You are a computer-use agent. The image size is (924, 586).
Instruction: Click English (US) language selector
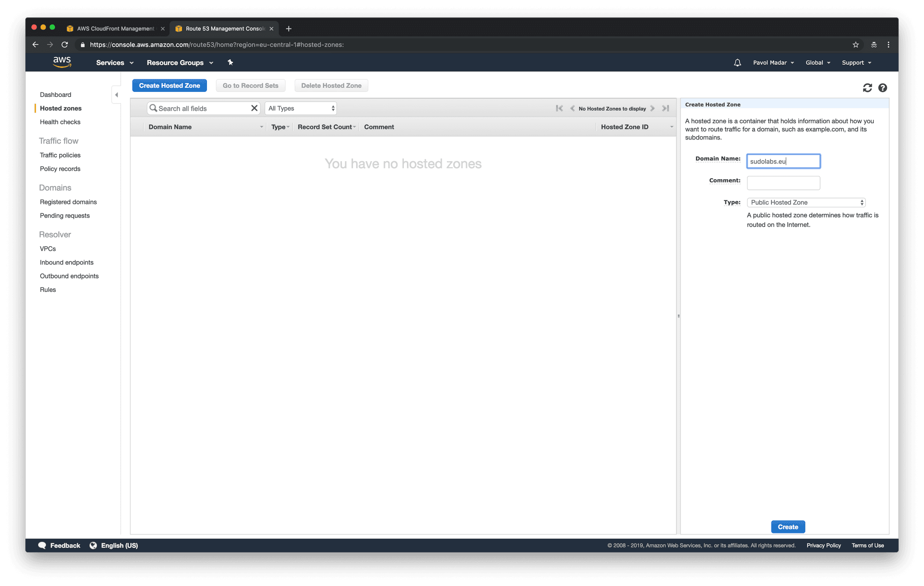point(120,545)
